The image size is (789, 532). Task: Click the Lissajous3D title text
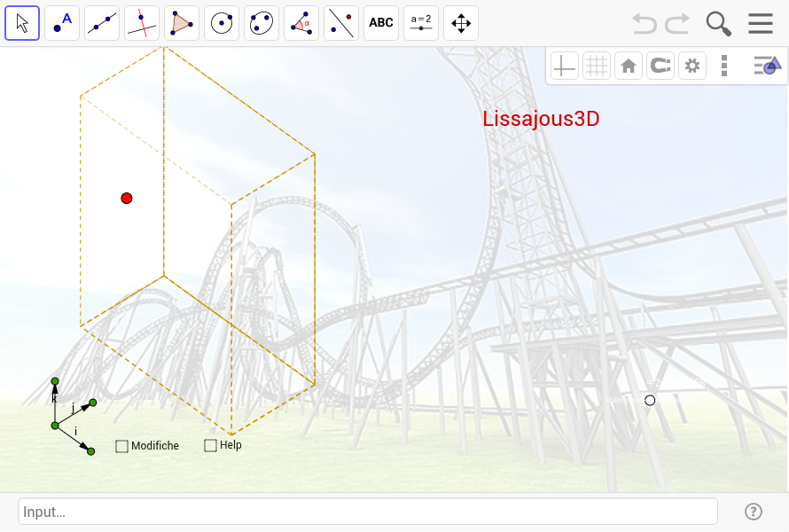pos(541,120)
